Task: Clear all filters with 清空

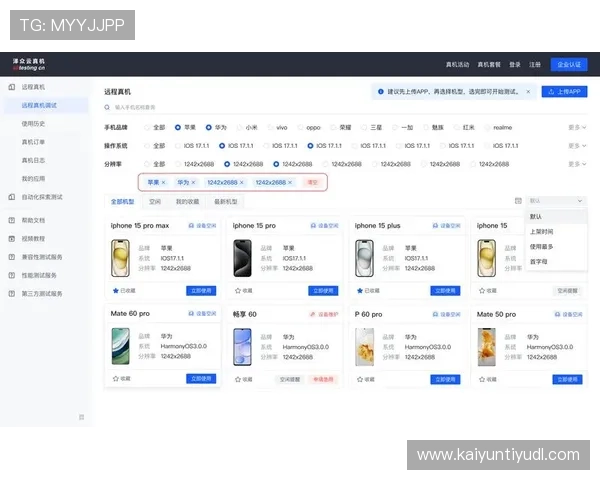Action: tap(313, 183)
